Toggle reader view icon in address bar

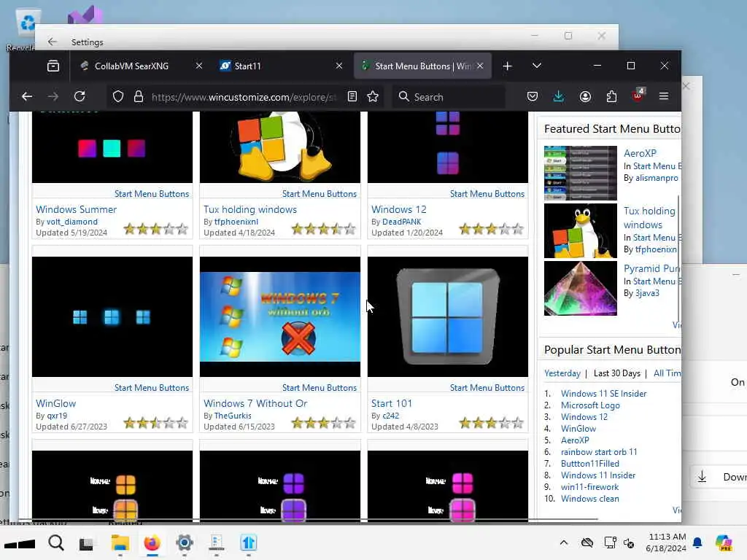click(x=352, y=97)
